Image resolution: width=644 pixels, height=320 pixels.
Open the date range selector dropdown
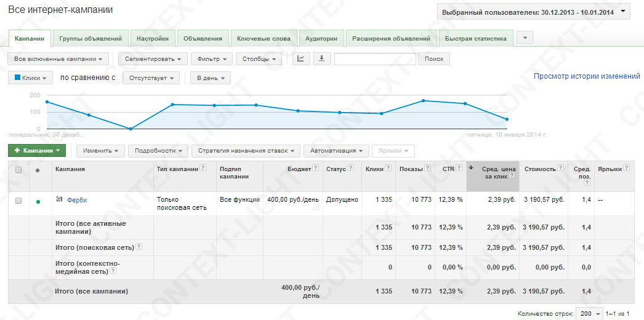(533, 12)
